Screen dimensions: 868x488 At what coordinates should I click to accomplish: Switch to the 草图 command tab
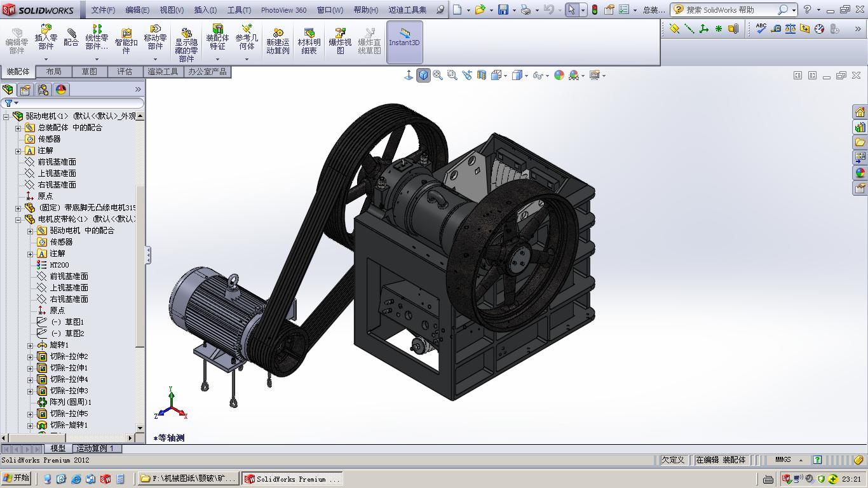coord(89,72)
